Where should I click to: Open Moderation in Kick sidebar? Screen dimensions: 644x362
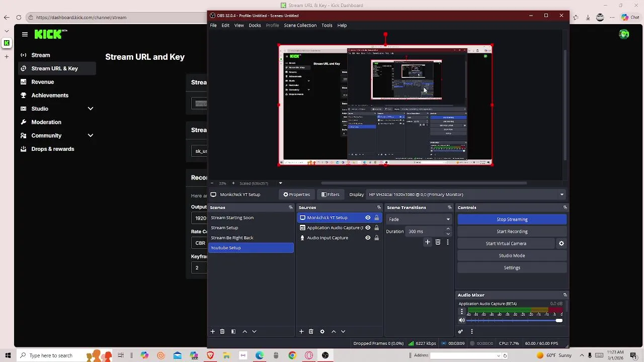click(x=46, y=122)
